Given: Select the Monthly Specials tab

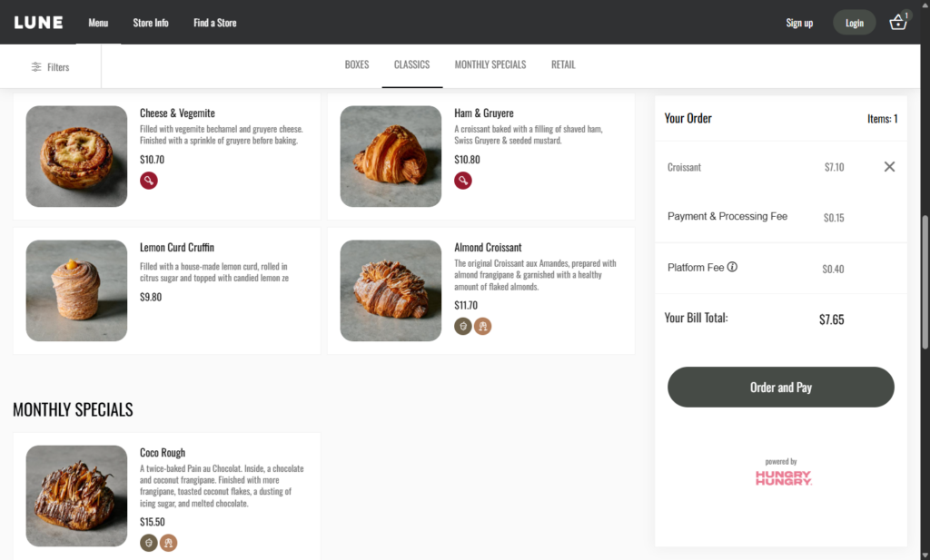Looking at the screenshot, I should pos(490,65).
